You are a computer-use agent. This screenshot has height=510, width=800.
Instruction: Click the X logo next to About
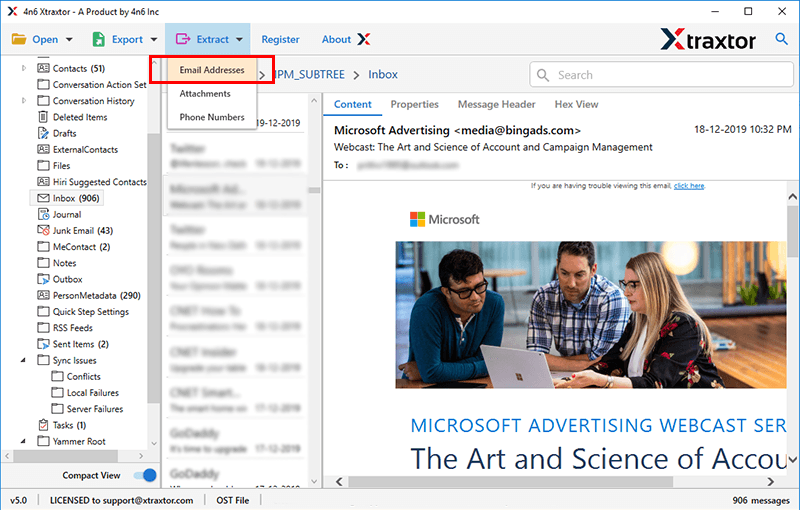pos(364,39)
